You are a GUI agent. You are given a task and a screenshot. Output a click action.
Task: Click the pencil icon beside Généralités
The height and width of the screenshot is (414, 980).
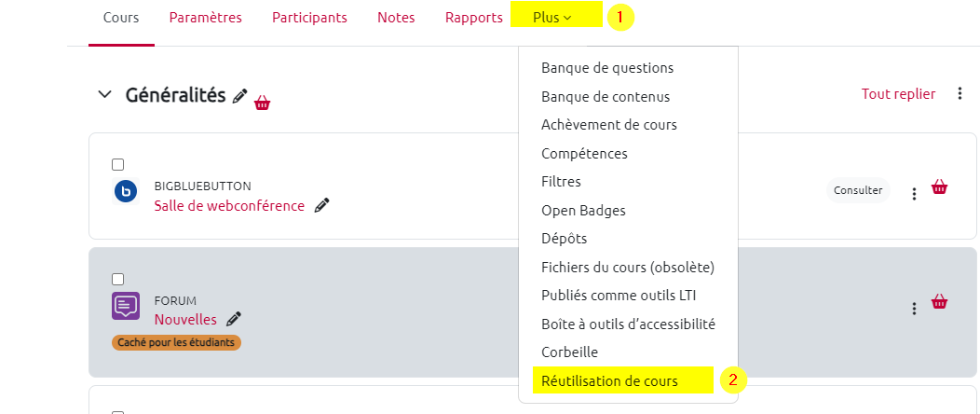(240, 95)
